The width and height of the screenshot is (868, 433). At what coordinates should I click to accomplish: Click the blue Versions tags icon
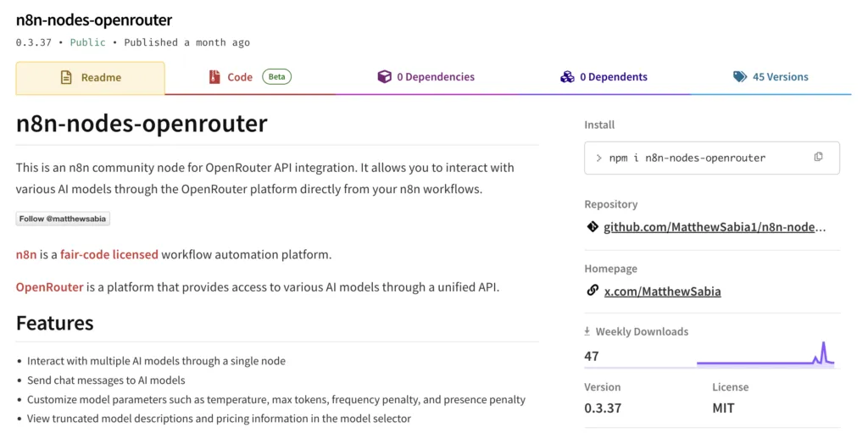740,77
